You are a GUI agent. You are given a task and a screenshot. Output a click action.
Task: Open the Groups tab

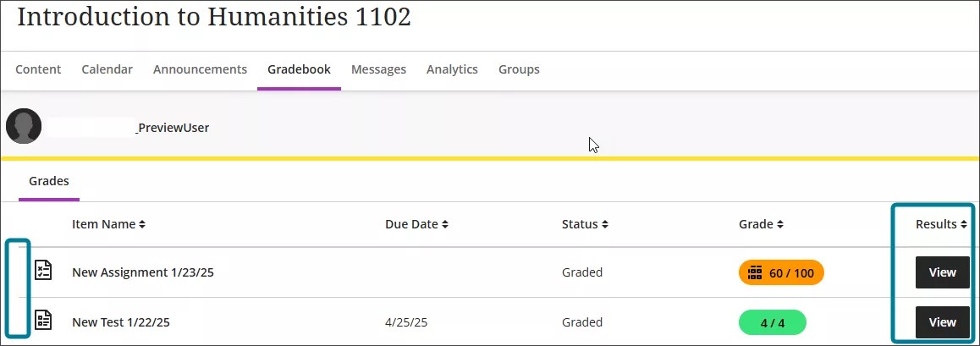tap(519, 69)
